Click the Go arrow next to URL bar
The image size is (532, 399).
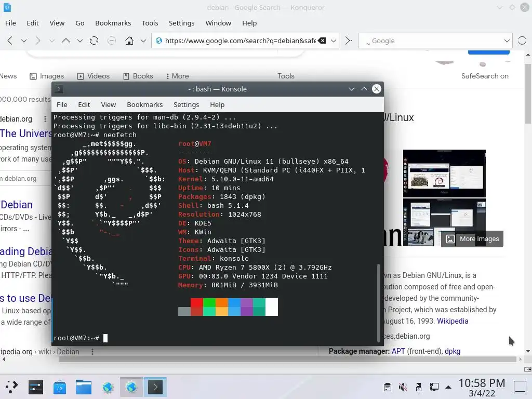tap(348, 41)
